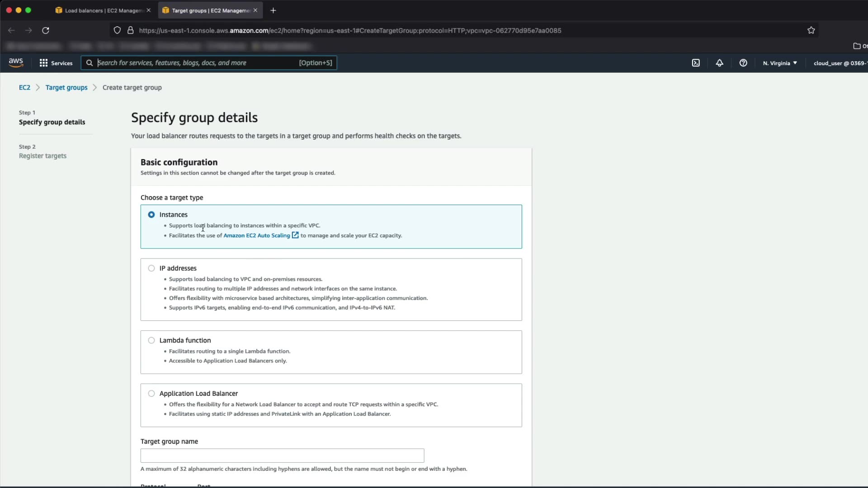This screenshot has height=488, width=868.
Task: Open a new browser tab
Action: click(x=273, y=10)
